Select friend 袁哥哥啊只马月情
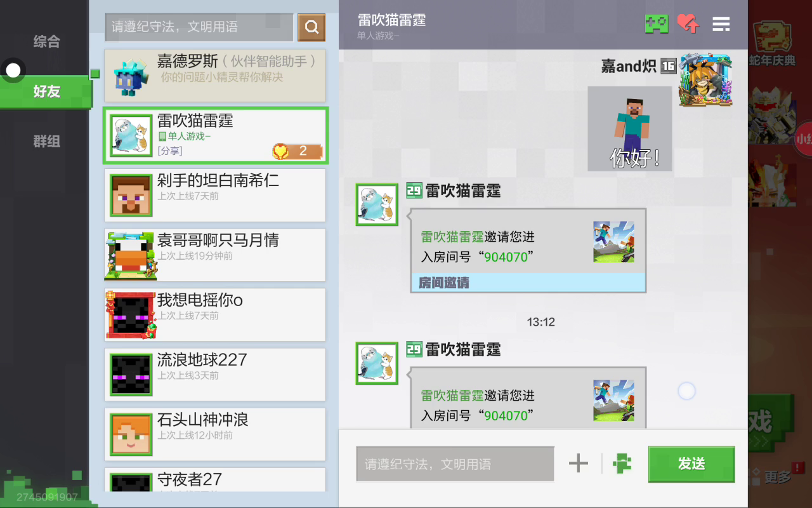 215,255
